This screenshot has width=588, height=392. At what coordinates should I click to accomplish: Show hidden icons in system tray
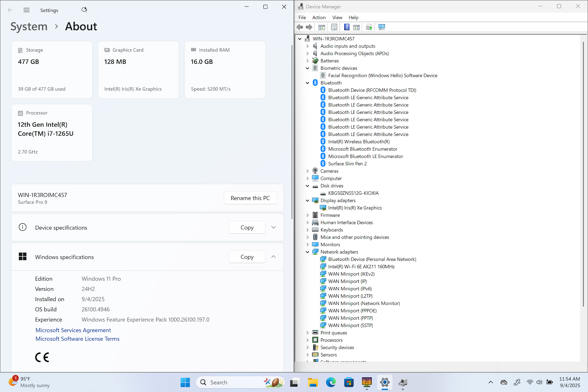491,382
